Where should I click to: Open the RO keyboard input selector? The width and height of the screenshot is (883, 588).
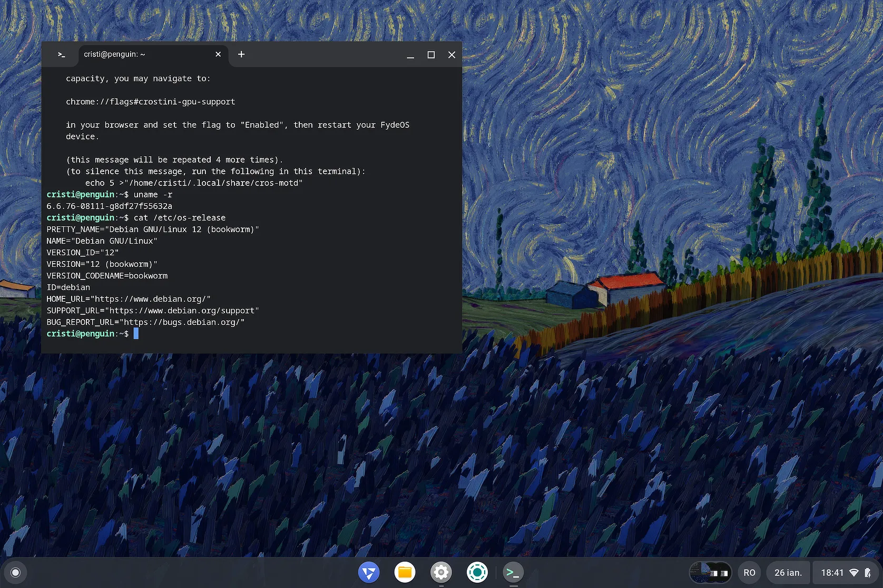click(749, 573)
